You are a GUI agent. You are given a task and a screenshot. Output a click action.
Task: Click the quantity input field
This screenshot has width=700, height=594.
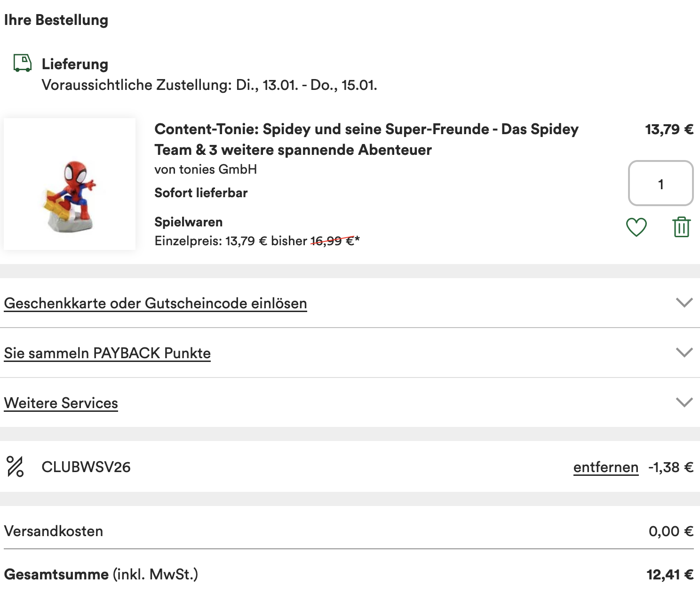click(x=660, y=184)
